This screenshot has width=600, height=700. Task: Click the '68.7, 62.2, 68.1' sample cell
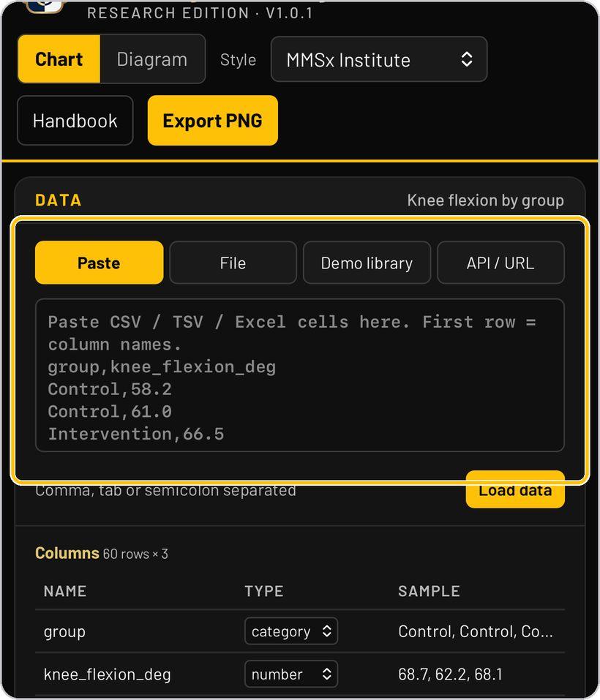450,674
